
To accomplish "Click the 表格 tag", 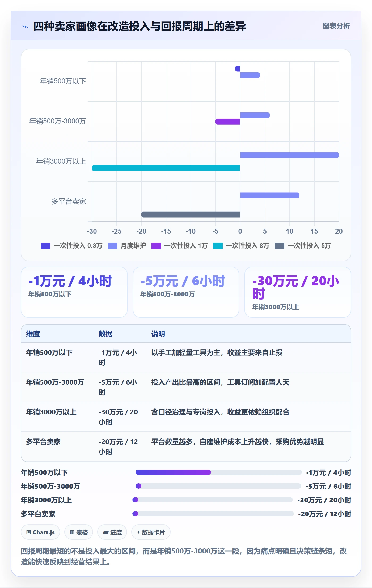I will pos(79,532).
